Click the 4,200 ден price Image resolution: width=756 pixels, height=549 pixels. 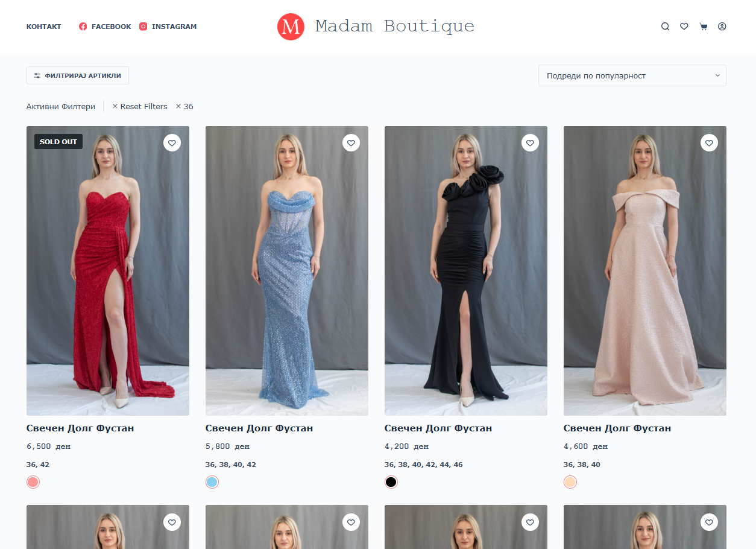406,446
